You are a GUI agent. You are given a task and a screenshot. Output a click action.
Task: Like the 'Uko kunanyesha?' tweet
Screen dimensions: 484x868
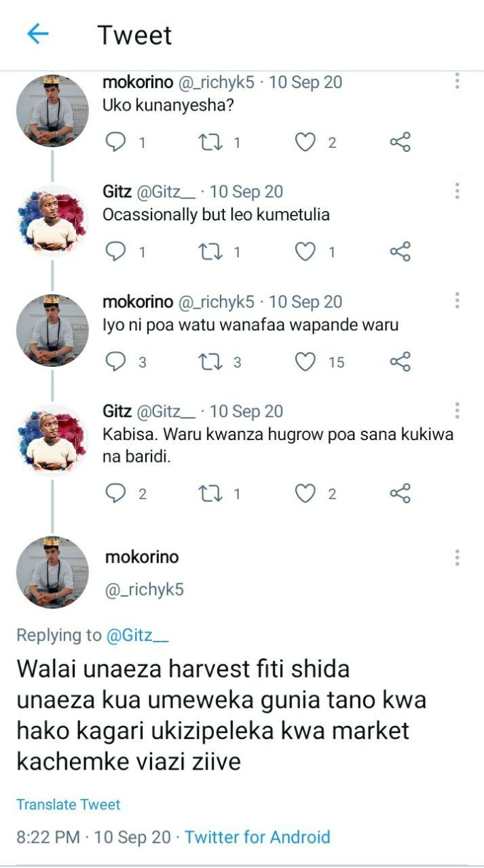point(305,142)
